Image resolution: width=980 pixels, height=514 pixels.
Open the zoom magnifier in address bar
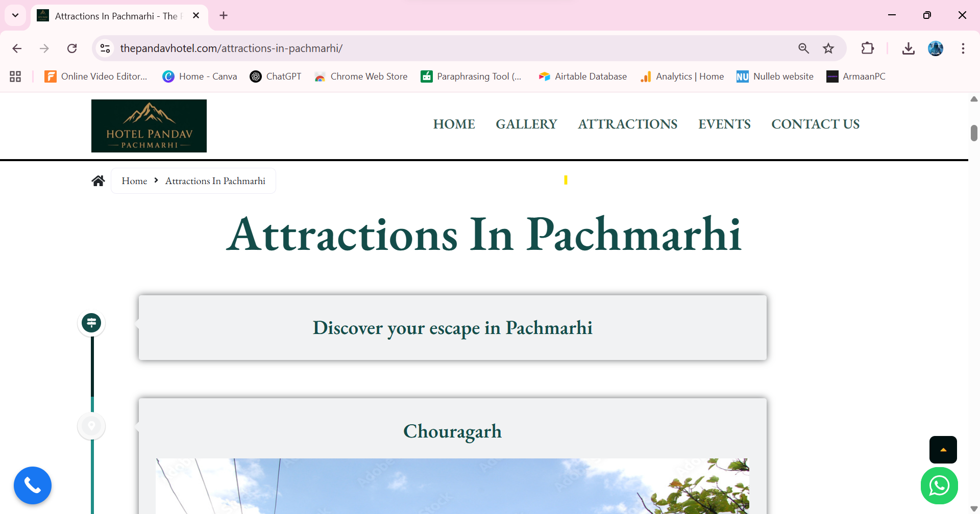click(x=803, y=48)
